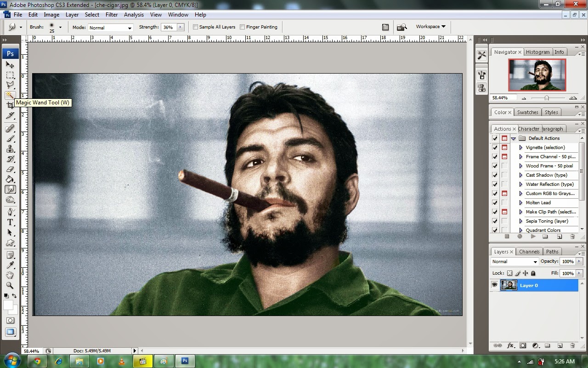
Task: Toggle Lock transparent pixels
Action: (509, 273)
